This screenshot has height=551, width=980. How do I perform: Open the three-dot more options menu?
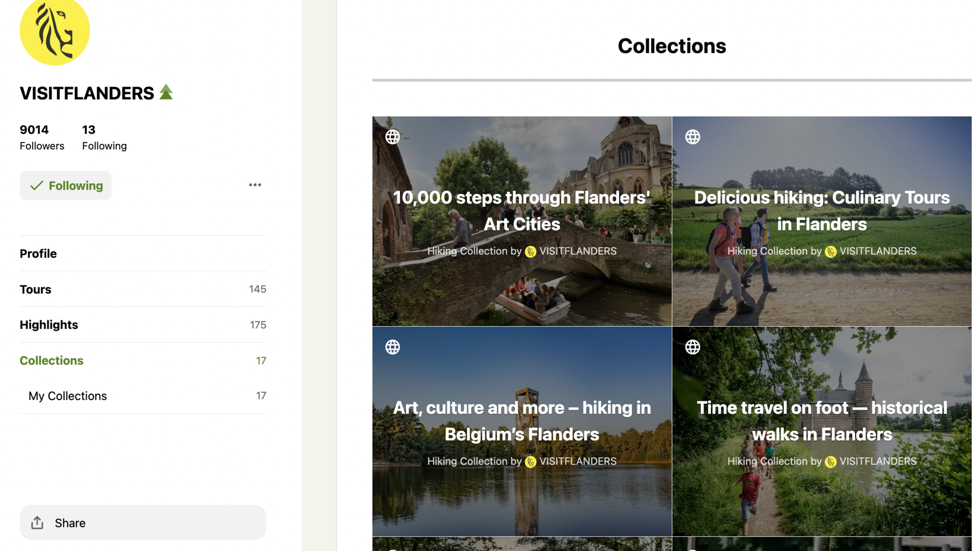255,185
